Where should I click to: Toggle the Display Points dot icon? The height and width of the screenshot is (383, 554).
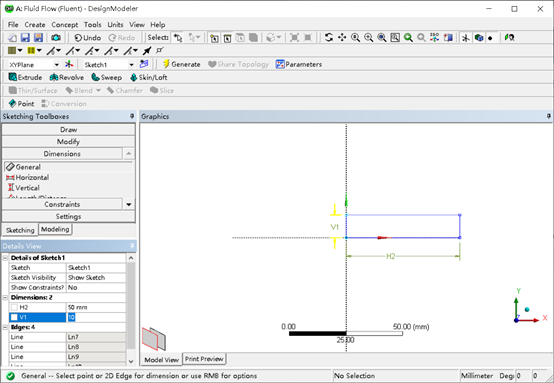pyautogui.click(x=491, y=38)
